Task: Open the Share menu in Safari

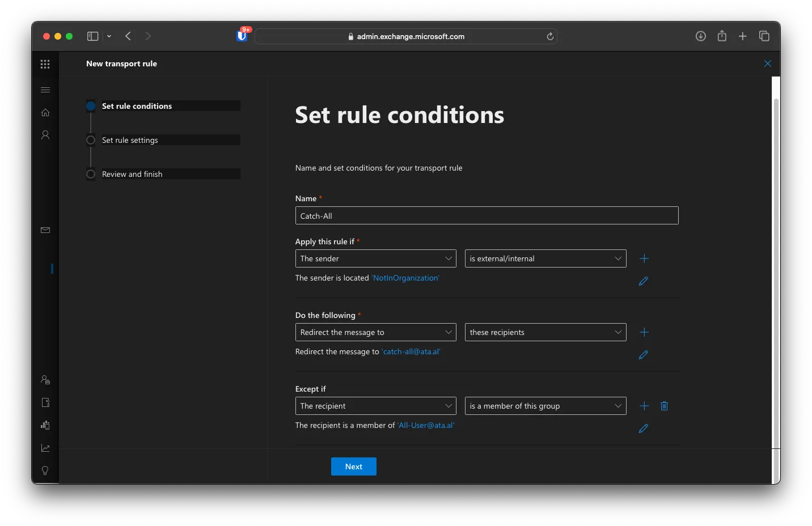Action: [722, 36]
